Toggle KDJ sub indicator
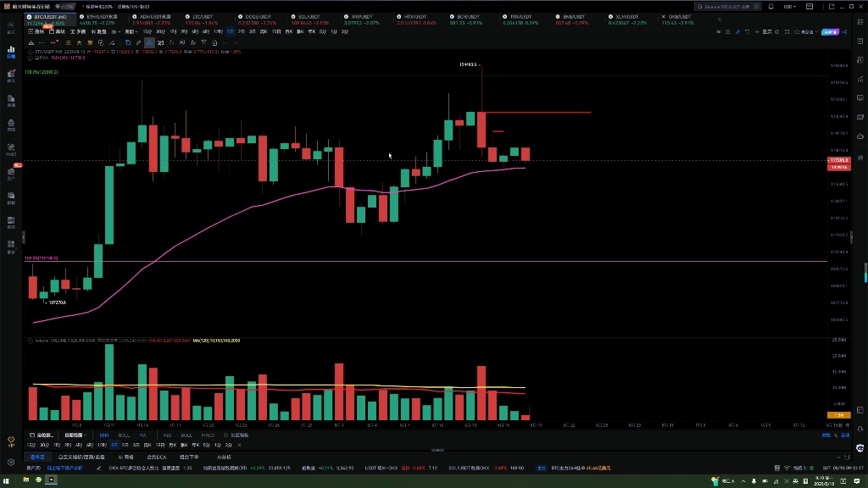Image resolution: width=868 pixels, height=488 pixels. click(167, 435)
